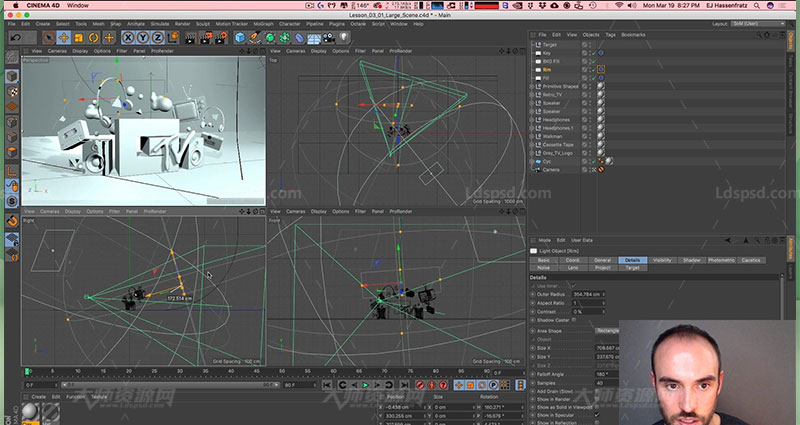
Task: Open the Create menu
Action: point(43,24)
